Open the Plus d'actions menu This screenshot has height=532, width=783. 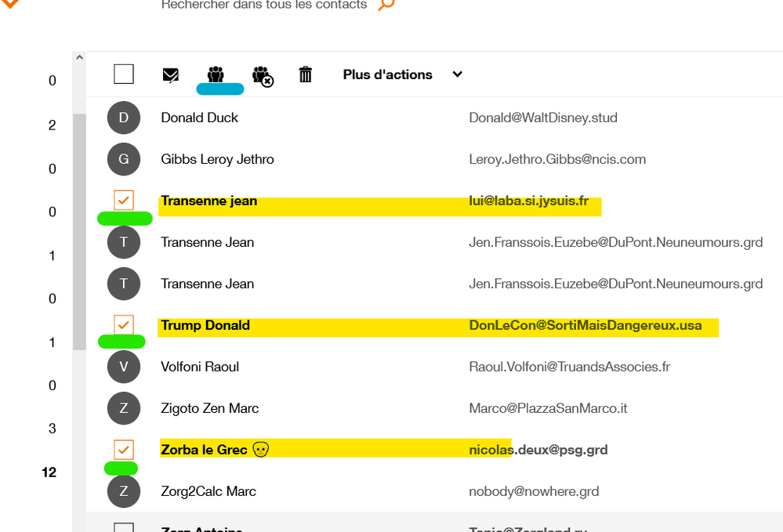coord(387,74)
